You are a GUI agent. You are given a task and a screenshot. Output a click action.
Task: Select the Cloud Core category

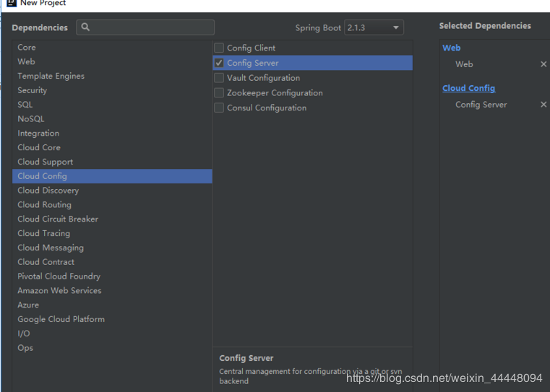pos(112,147)
